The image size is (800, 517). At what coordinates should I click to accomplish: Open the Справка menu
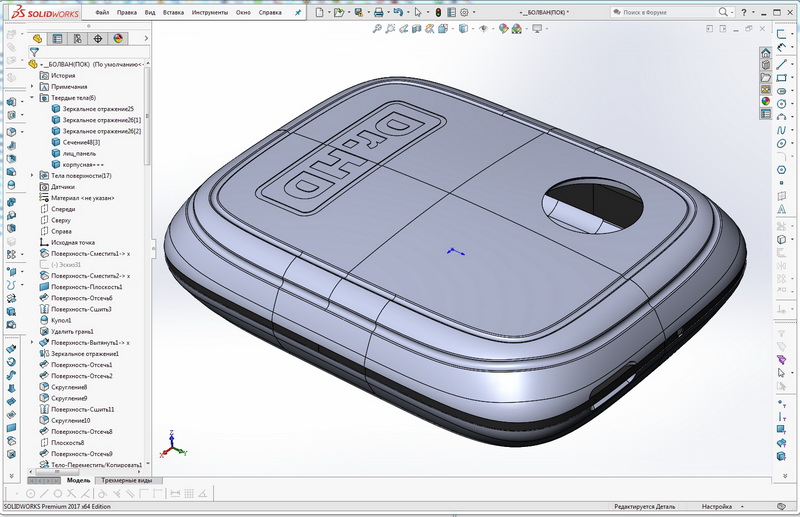click(270, 12)
